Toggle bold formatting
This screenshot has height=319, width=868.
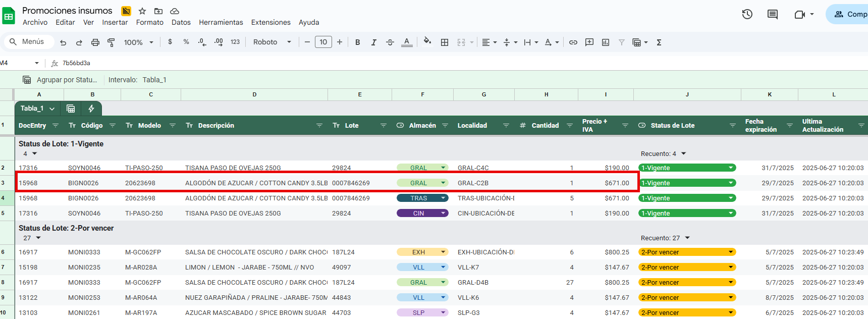pos(357,42)
